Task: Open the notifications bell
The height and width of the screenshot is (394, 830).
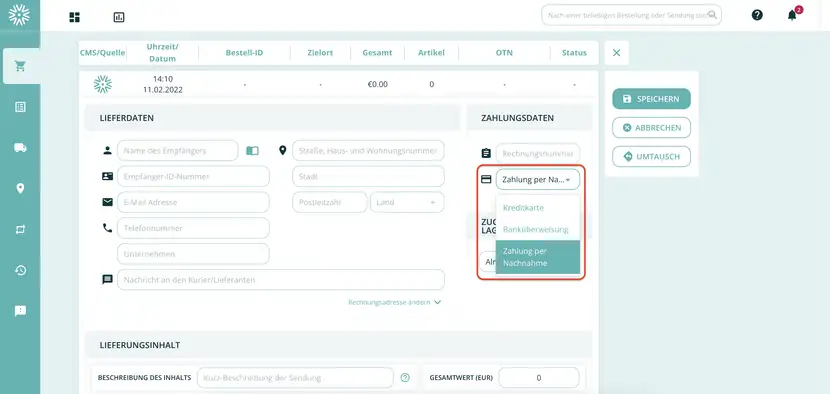Action: [x=792, y=15]
